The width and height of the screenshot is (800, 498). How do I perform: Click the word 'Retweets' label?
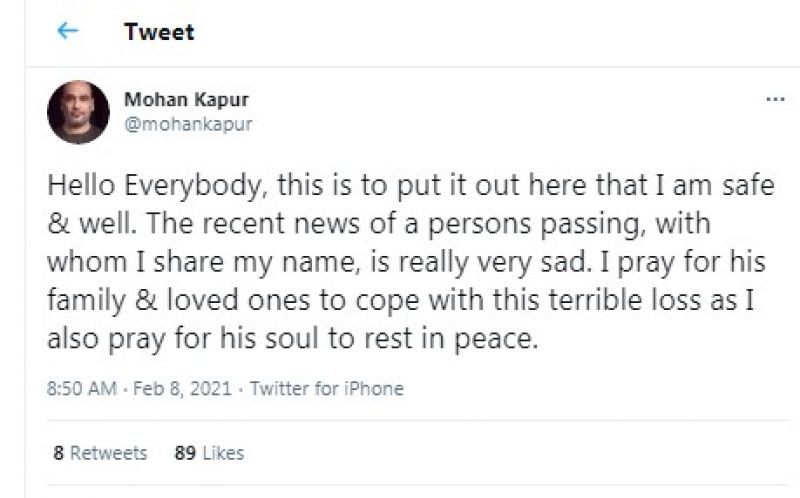coord(108,453)
